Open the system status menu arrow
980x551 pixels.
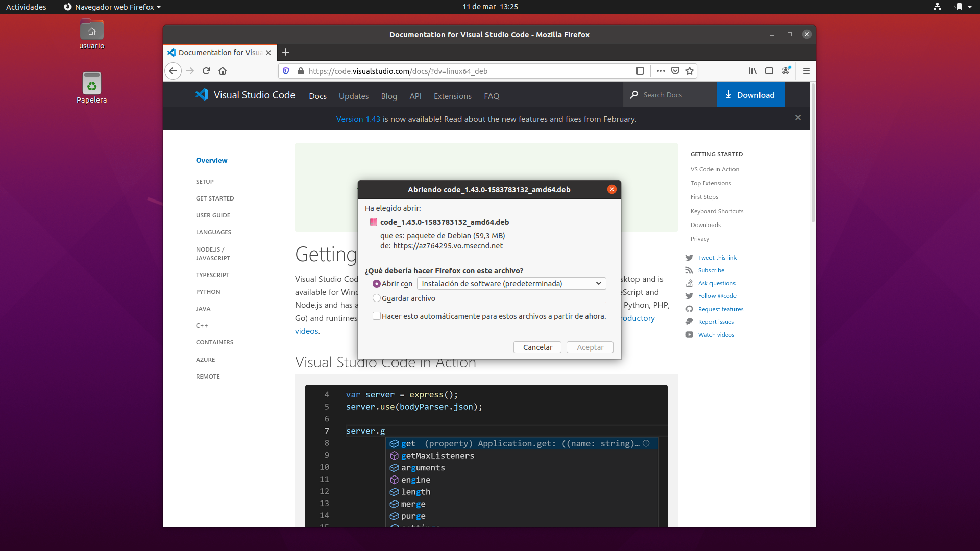click(x=970, y=7)
